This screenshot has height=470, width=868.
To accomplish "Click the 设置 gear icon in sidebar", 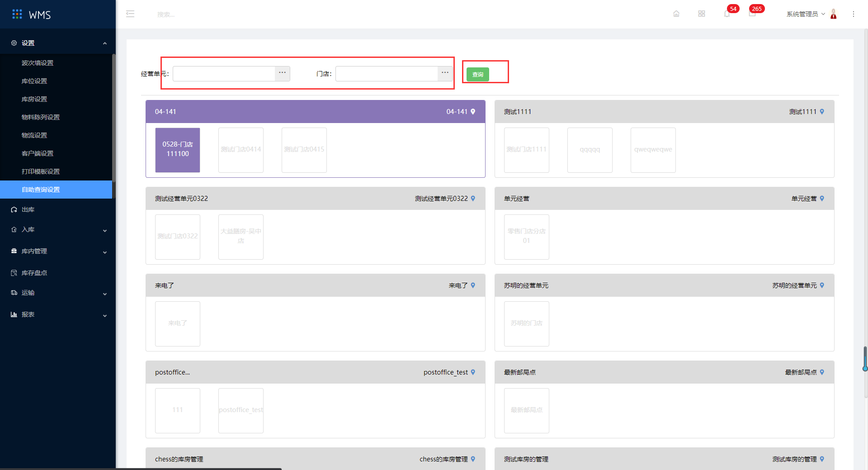I will pyautogui.click(x=14, y=43).
